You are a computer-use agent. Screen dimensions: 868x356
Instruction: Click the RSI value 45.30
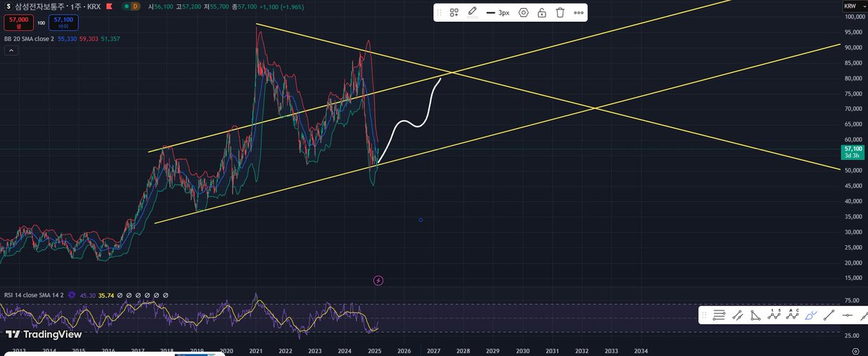pyautogui.click(x=88, y=295)
